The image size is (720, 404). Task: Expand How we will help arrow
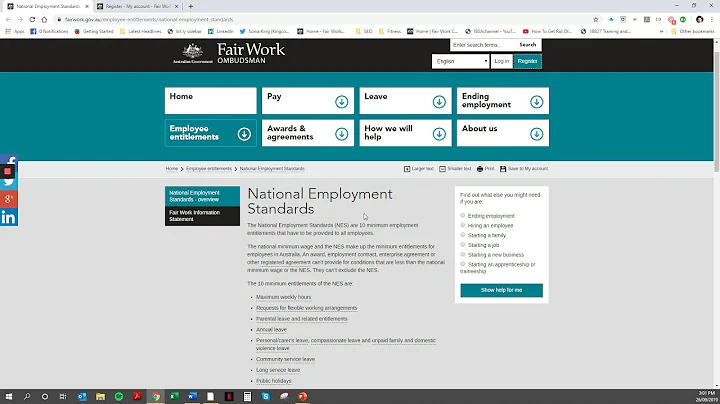point(439,134)
